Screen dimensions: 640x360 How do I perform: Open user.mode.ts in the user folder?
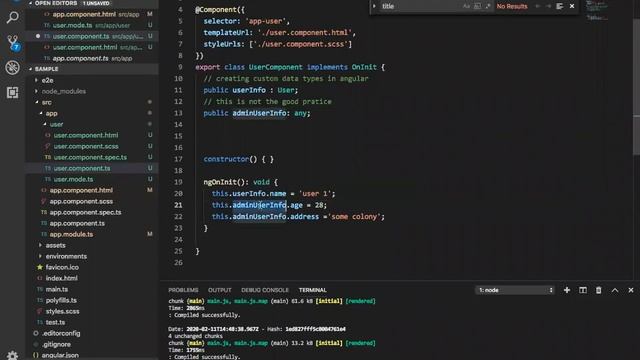pyautogui.click(x=73, y=179)
